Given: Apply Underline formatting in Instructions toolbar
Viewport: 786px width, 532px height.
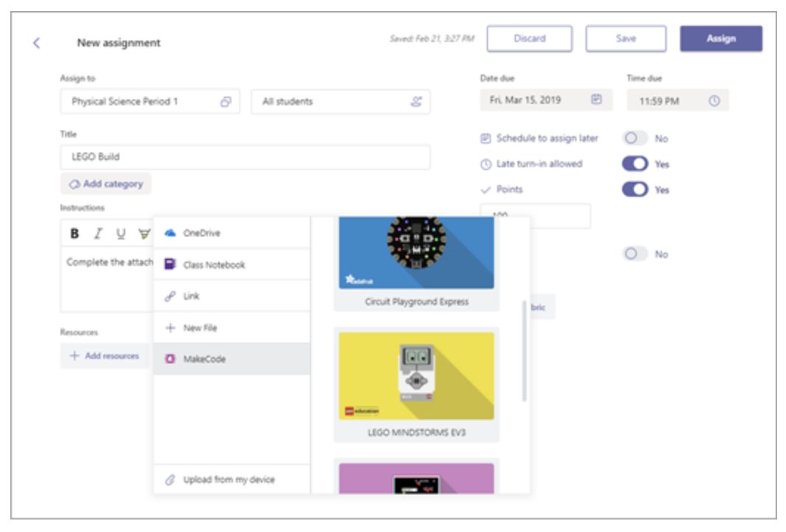Looking at the screenshot, I should [121, 234].
